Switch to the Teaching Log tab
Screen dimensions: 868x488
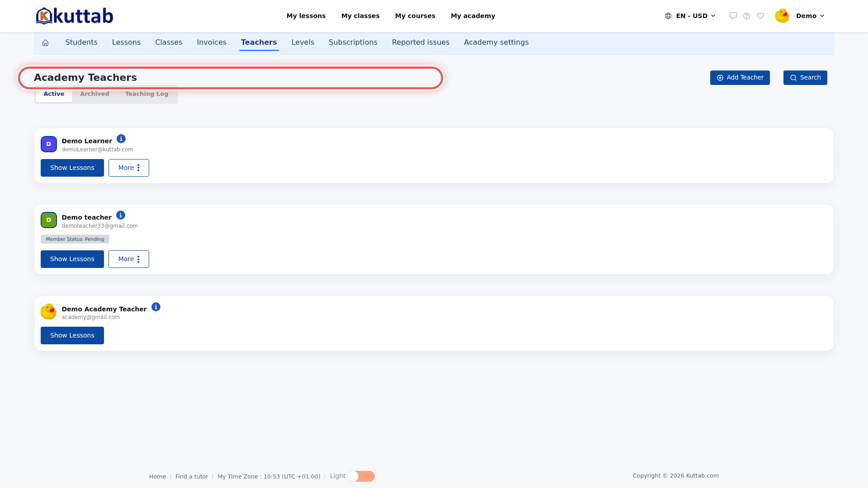tap(147, 94)
